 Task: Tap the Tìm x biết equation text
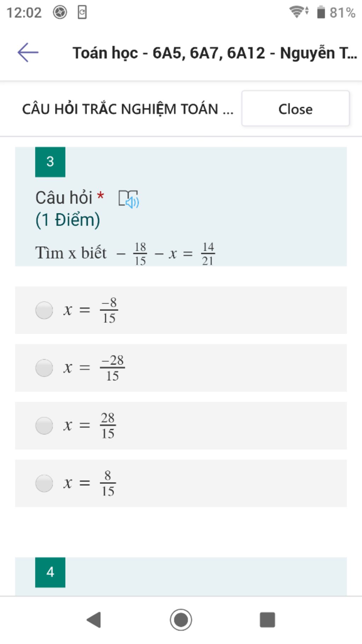click(125, 253)
